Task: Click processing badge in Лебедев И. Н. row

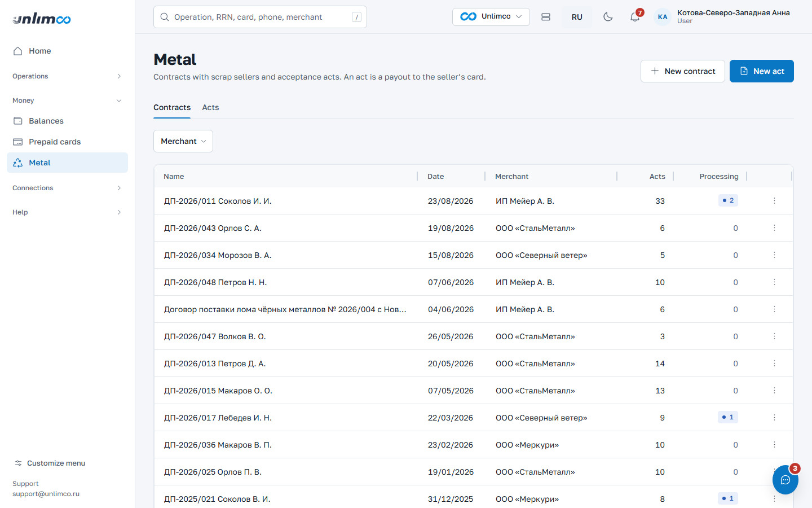Action: [728, 417]
